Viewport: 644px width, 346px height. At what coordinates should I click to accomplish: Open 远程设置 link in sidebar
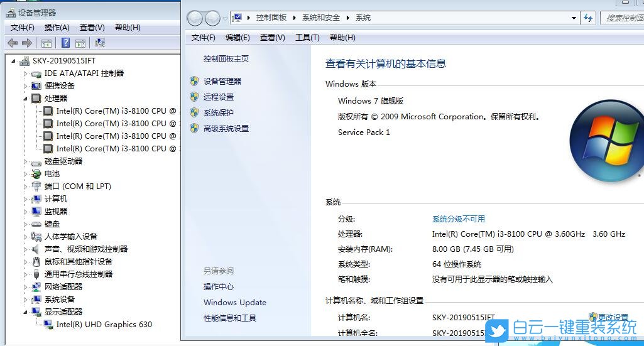click(x=219, y=97)
